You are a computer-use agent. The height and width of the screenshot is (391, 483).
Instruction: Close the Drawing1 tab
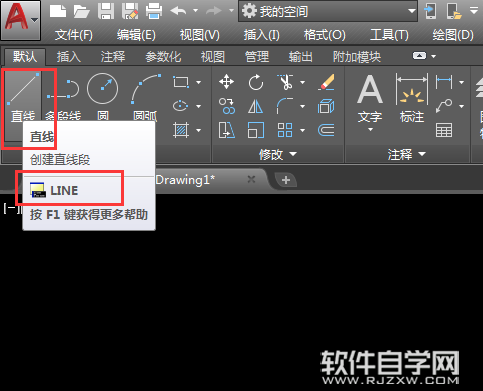click(251, 180)
